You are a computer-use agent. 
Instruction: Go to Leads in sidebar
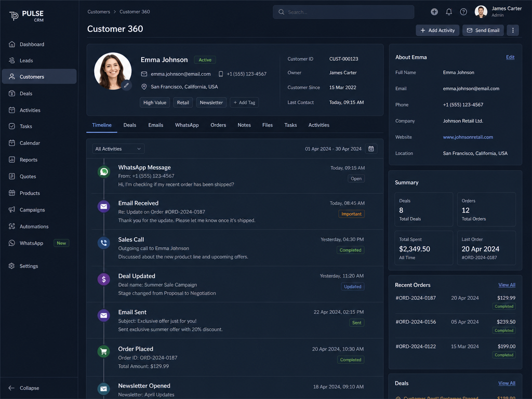26,60
